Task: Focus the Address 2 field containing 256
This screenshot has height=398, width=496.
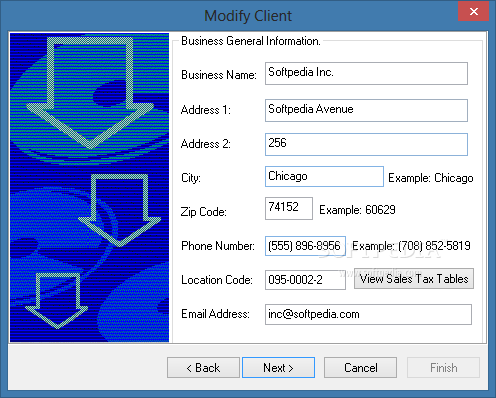Action: click(x=366, y=144)
